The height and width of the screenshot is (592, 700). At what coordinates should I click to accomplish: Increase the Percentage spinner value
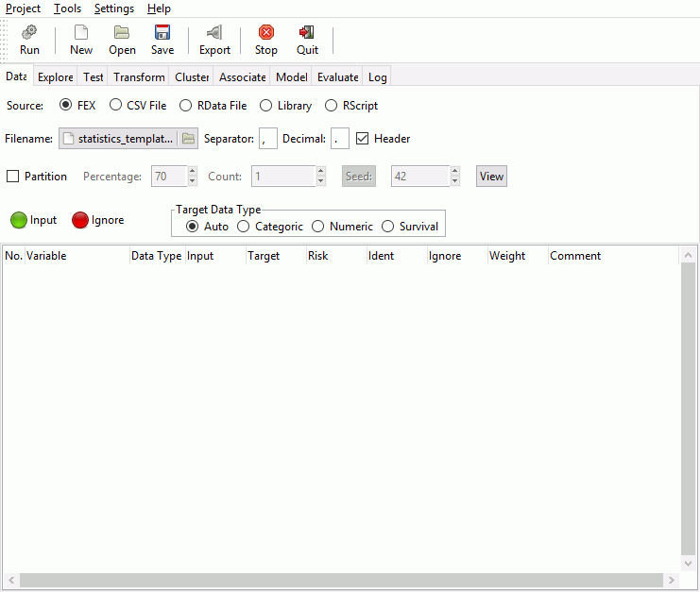pyautogui.click(x=193, y=171)
